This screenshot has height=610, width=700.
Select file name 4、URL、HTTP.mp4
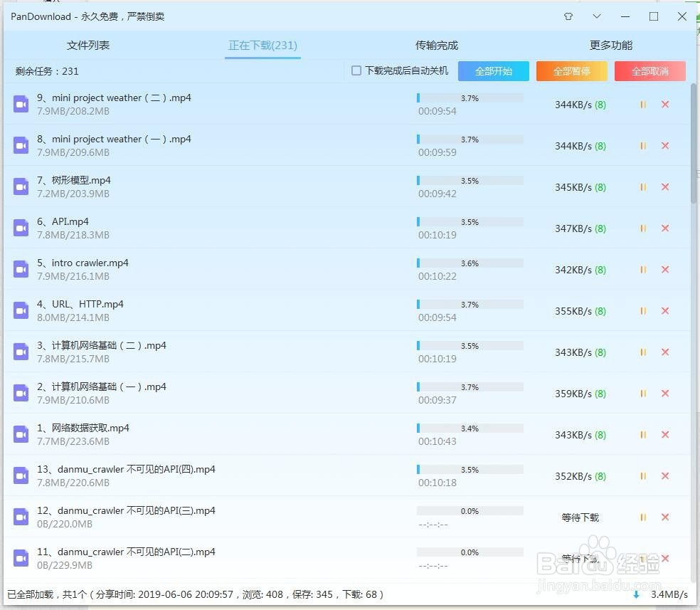(80, 304)
